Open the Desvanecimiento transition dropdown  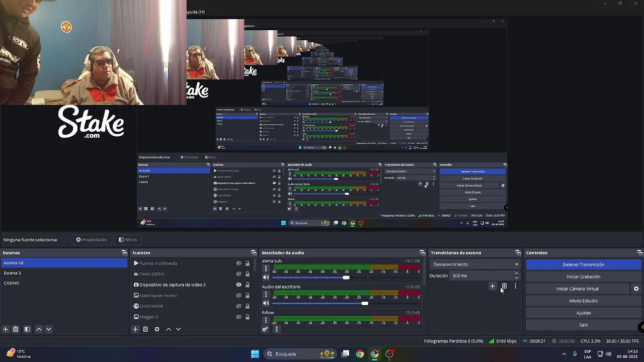click(x=475, y=264)
